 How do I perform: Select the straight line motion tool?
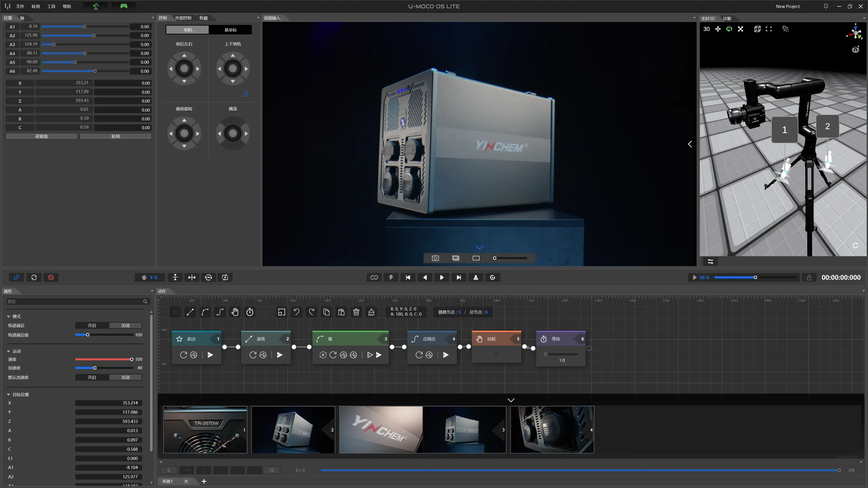[x=190, y=312]
